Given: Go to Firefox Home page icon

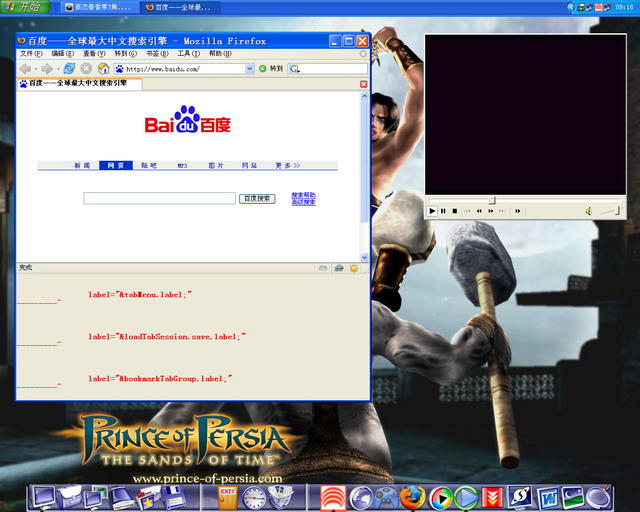Looking at the screenshot, I should 103,69.
